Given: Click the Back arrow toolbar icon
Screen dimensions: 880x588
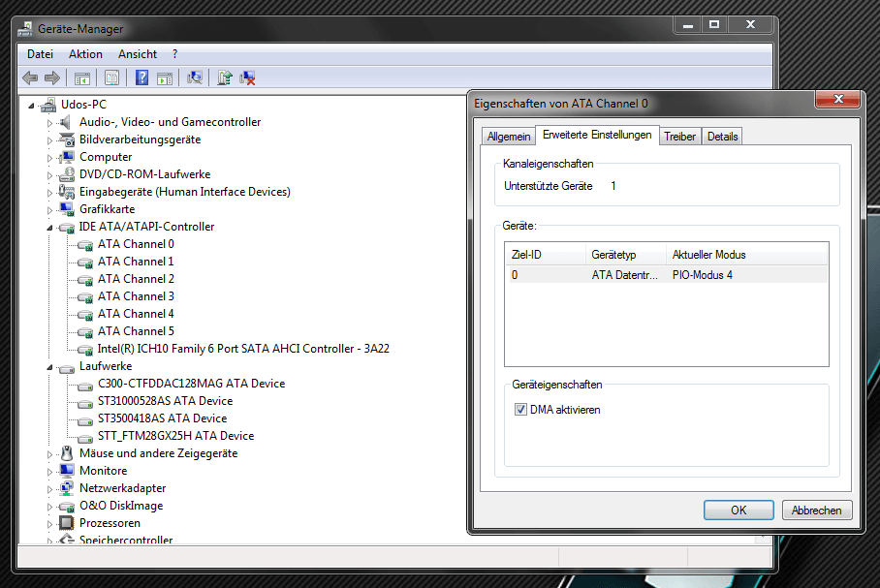Looking at the screenshot, I should pos(30,78).
